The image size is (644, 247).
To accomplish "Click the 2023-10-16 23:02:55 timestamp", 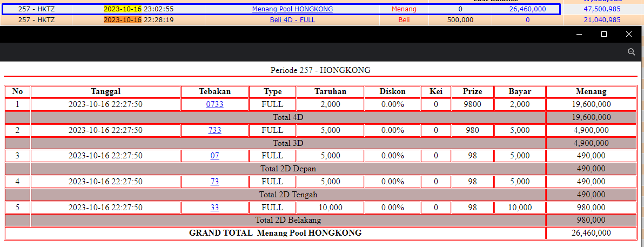I will point(138,9).
